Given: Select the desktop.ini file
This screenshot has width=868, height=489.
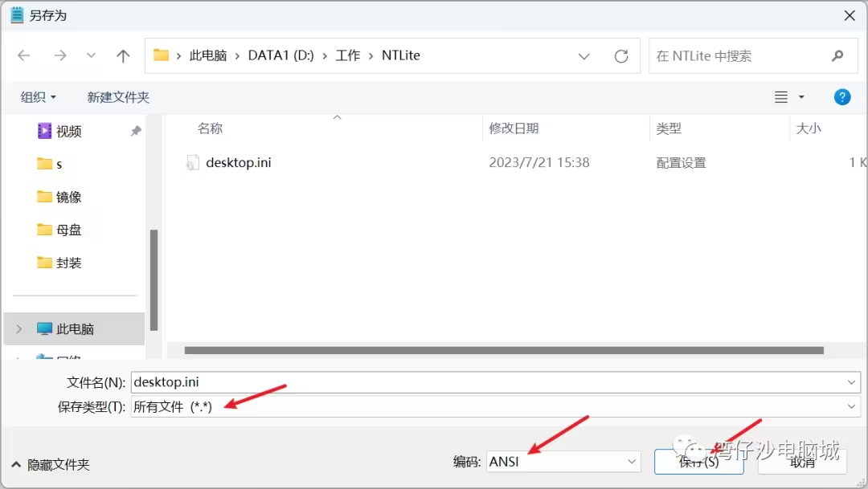Looking at the screenshot, I should 239,161.
